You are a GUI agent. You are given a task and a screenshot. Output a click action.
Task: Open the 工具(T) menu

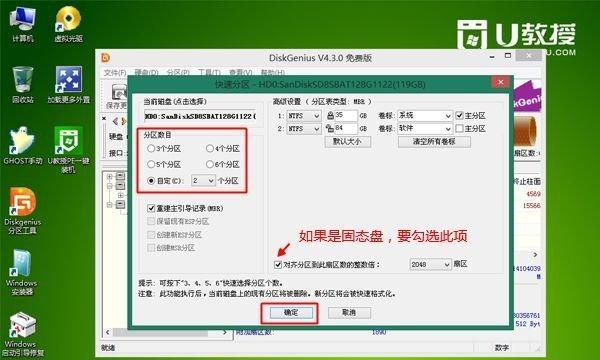click(209, 72)
